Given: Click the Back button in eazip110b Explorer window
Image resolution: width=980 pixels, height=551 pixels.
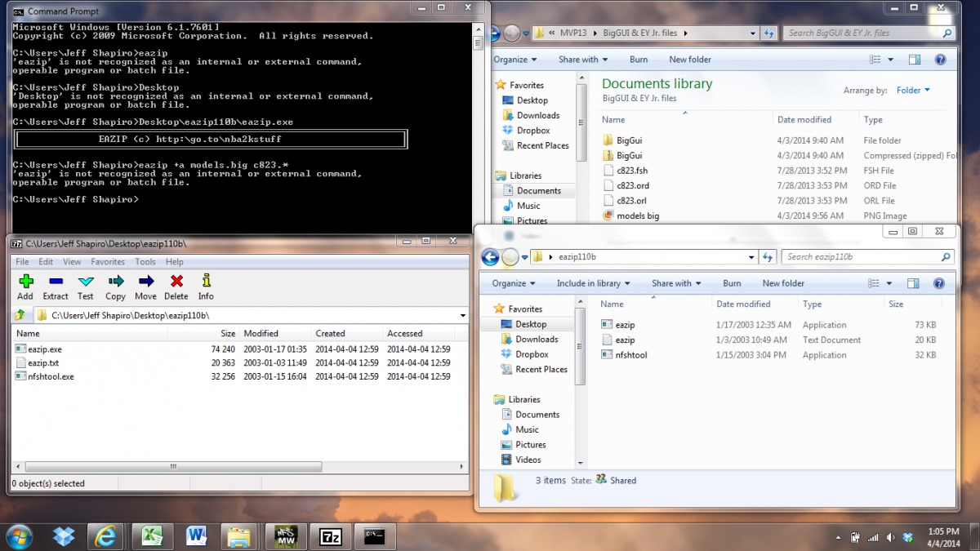Looking at the screenshot, I should click(x=490, y=257).
